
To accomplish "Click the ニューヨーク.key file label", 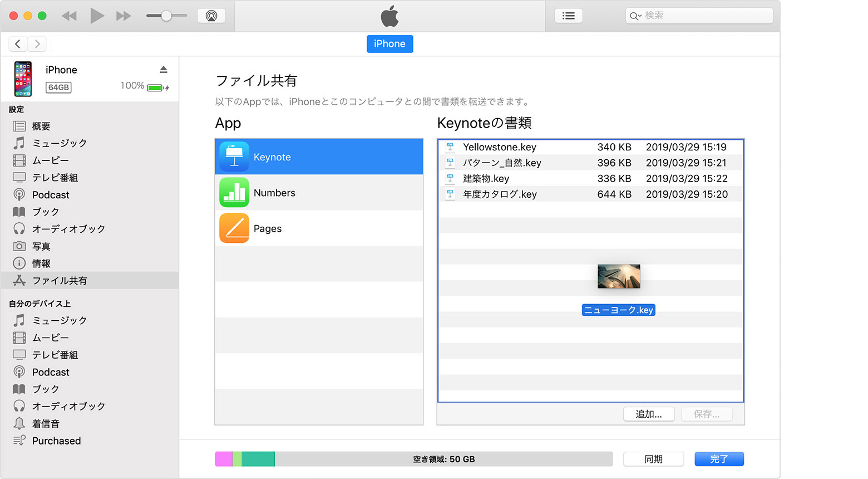I will (x=619, y=310).
